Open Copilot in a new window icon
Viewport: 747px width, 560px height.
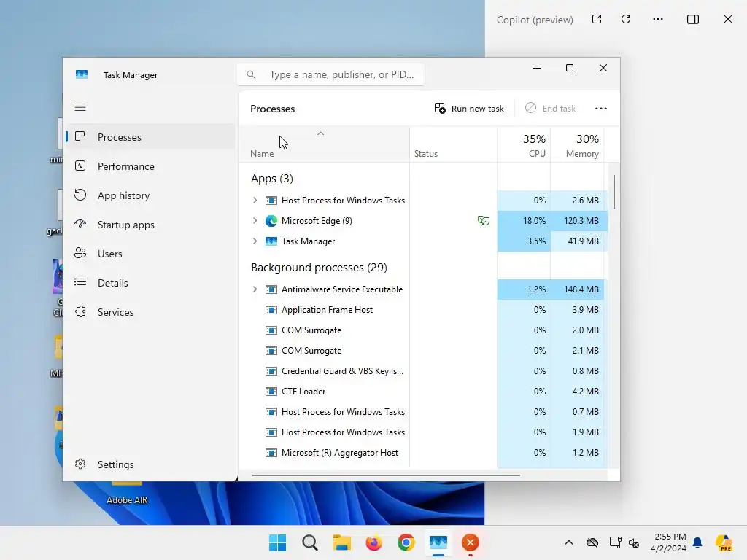coord(597,19)
